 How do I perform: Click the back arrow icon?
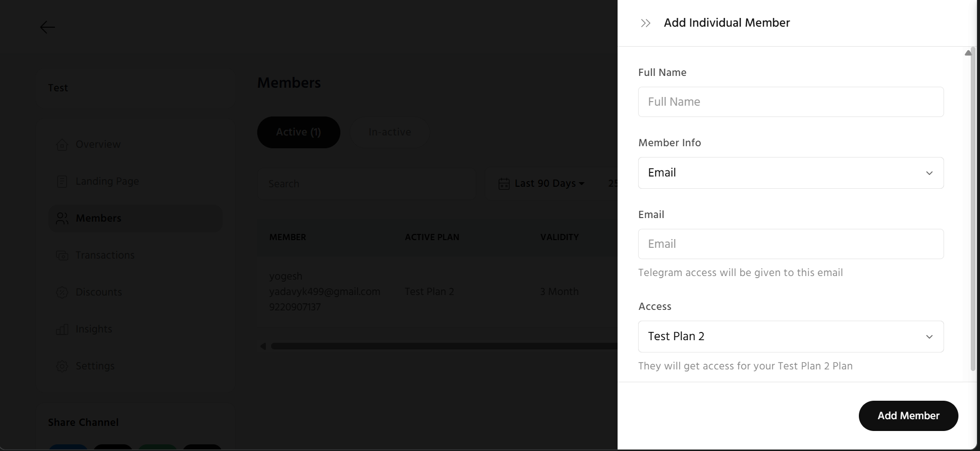(x=47, y=27)
